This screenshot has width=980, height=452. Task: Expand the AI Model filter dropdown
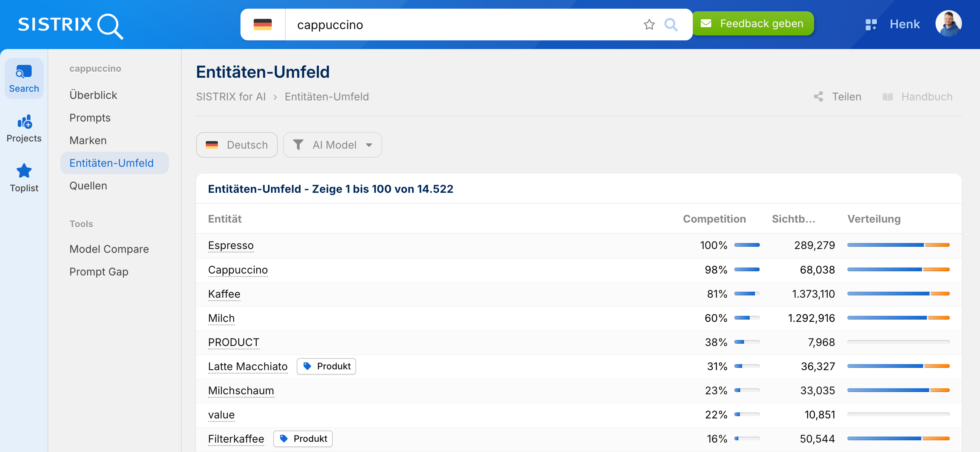tap(332, 145)
